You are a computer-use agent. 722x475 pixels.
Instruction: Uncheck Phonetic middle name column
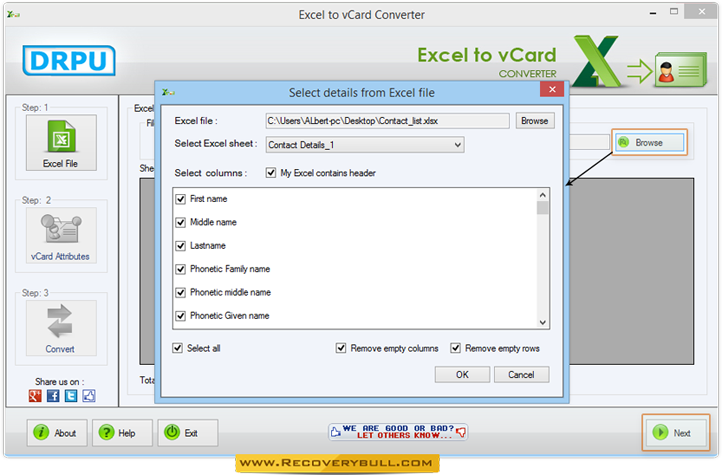pos(180,292)
